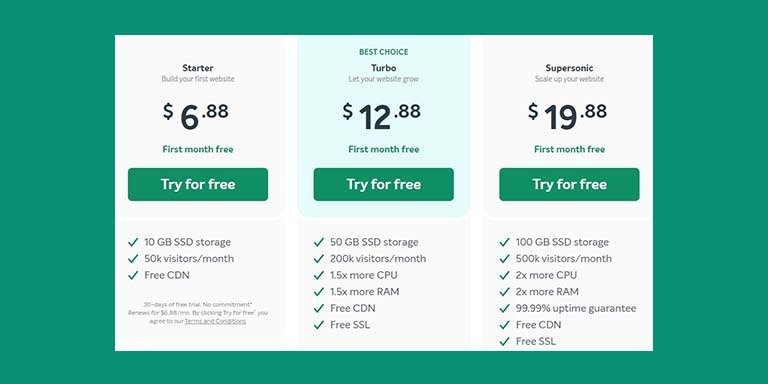Click the BEST CHOICE badge label
The width and height of the screenshot is (768, 384).
(x=384, y=52)
